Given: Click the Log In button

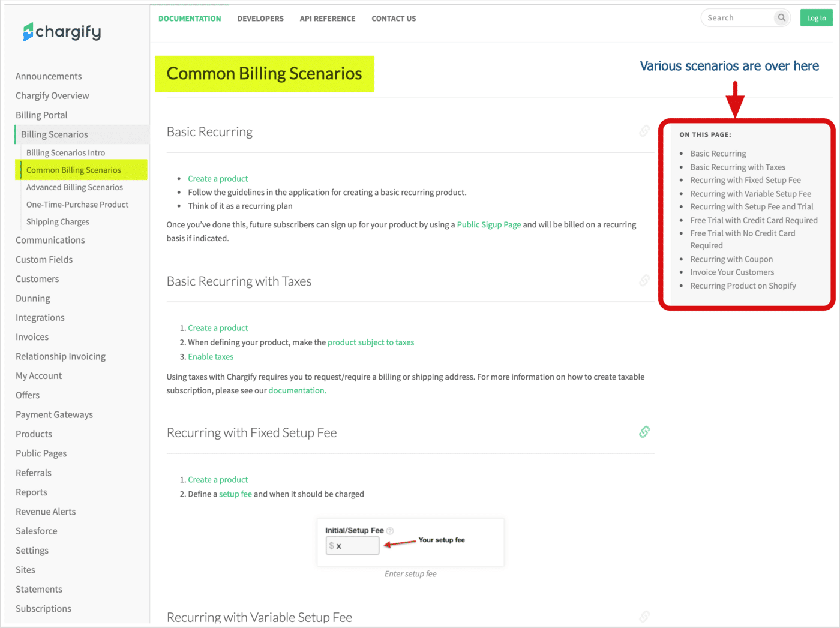Looking at the screenshot, I should click(x=816, y=17).
